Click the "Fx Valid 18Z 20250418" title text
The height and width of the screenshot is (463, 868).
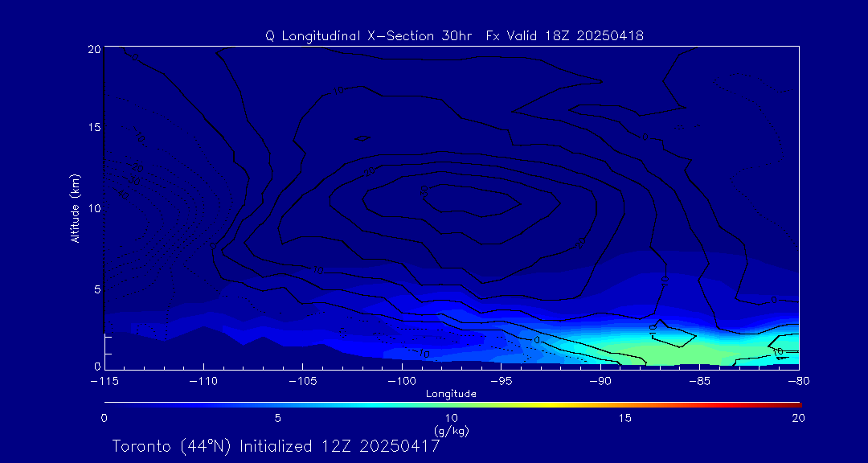point(565,36)
